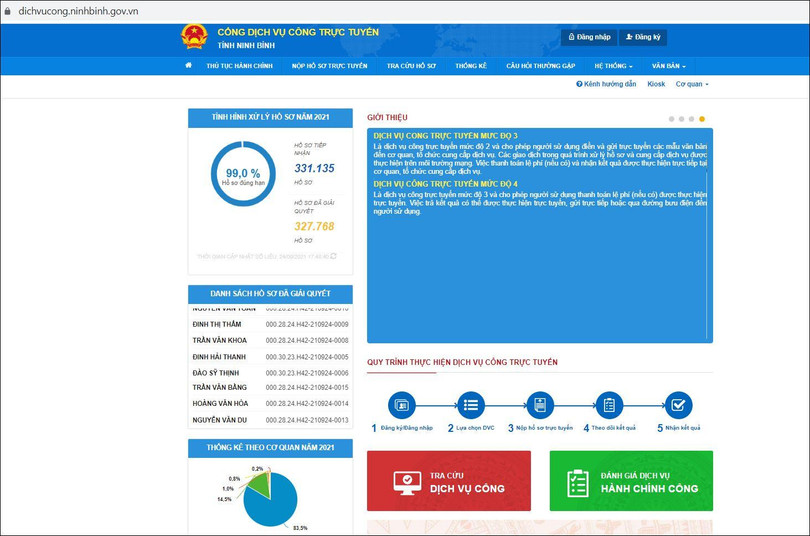The width and height of the screenshot is (810, 536).
Task: Expand the Văn bản dropdown menu
Action: 668,66
